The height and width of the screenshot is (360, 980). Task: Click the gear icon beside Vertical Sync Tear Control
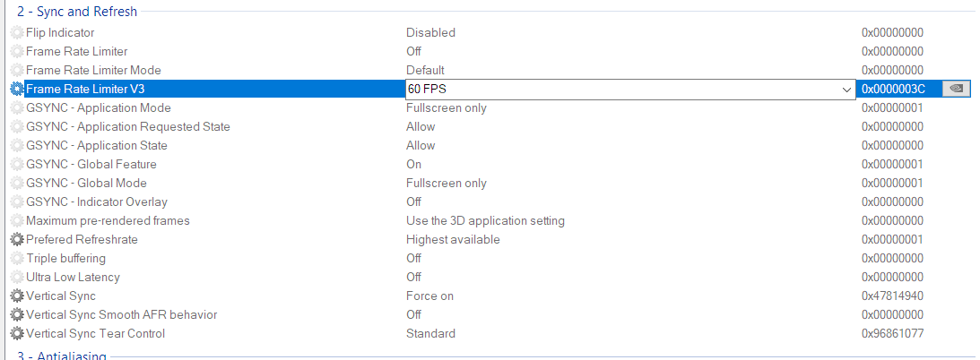[x=17, y=333]
